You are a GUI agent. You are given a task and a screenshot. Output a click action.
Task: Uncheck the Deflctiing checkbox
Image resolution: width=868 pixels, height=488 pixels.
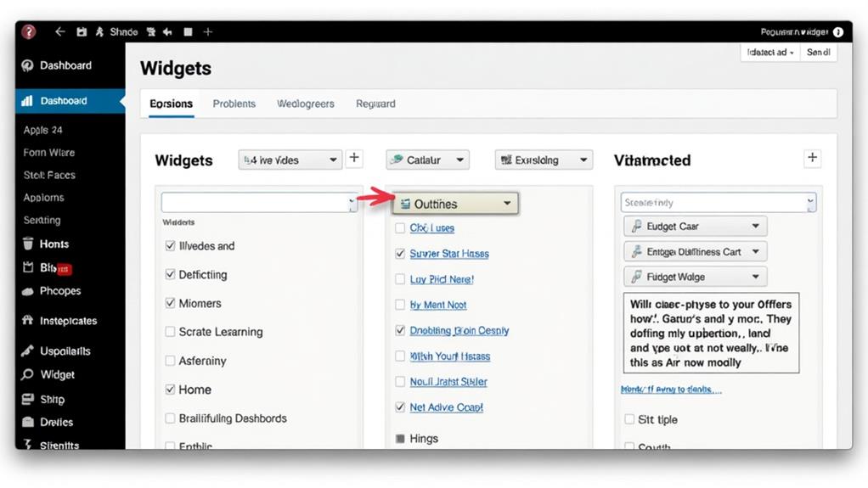click(x=170, y=274)
